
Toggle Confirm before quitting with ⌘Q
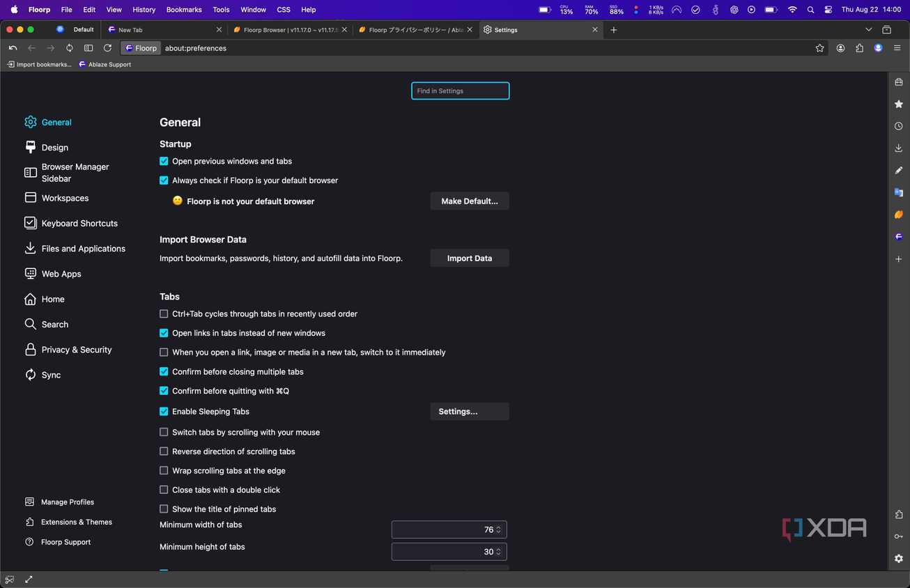coord(164,391)
